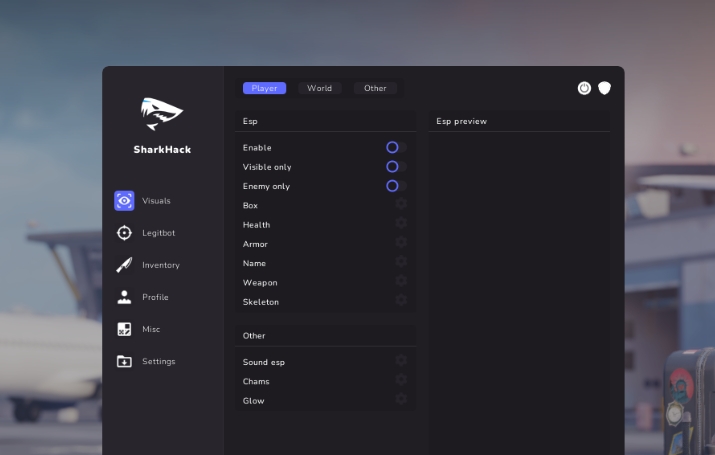715x455 pixels.
Task: Toggle the Enemy only switch
Action: [396, 186]
